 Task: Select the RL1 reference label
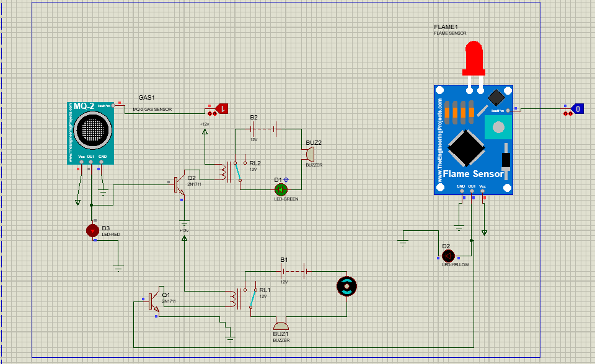pyautogui.click(x=265, y=290)
